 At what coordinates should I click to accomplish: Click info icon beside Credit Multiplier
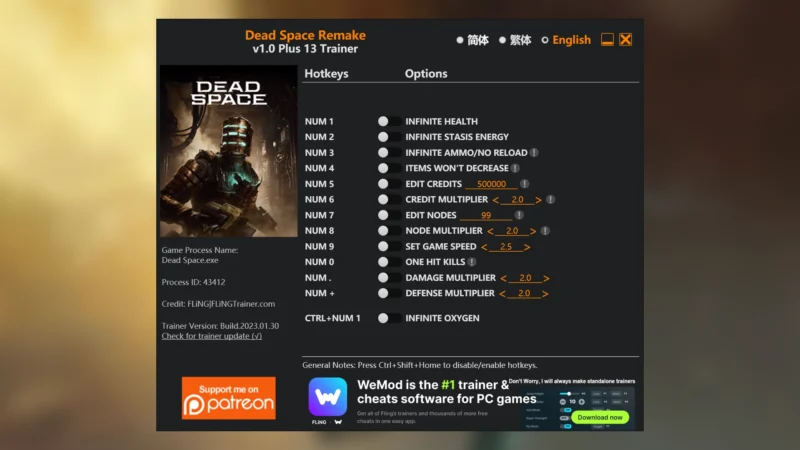[x=551, y=199]
